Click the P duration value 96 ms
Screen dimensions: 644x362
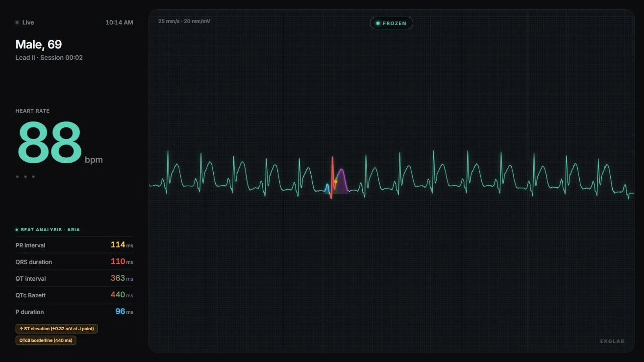click(x=124, y=312)
